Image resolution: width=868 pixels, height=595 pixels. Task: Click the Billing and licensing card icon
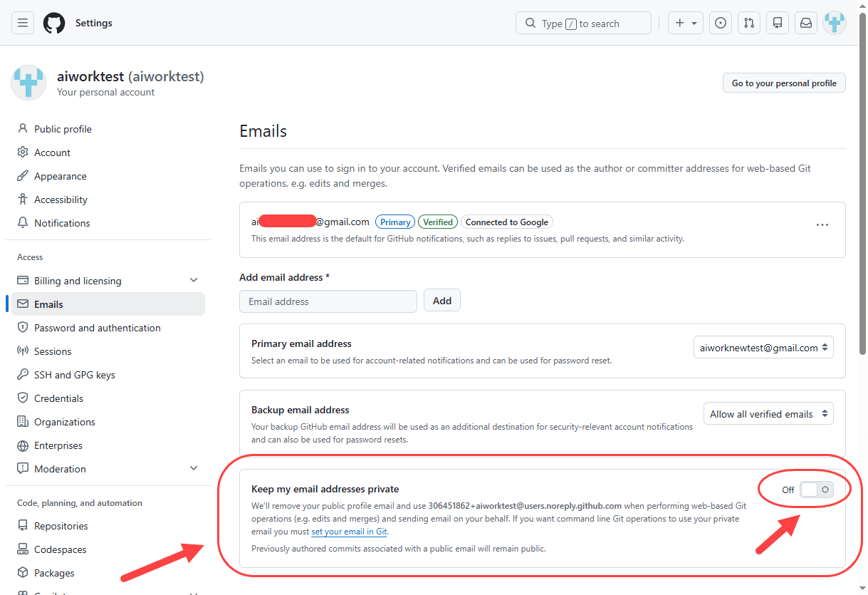click(23, 281)
